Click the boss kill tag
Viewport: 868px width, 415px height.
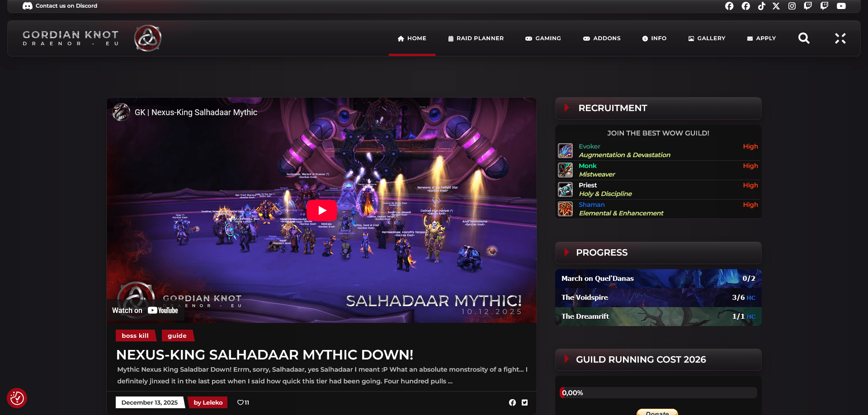click(x=135, y=336)
